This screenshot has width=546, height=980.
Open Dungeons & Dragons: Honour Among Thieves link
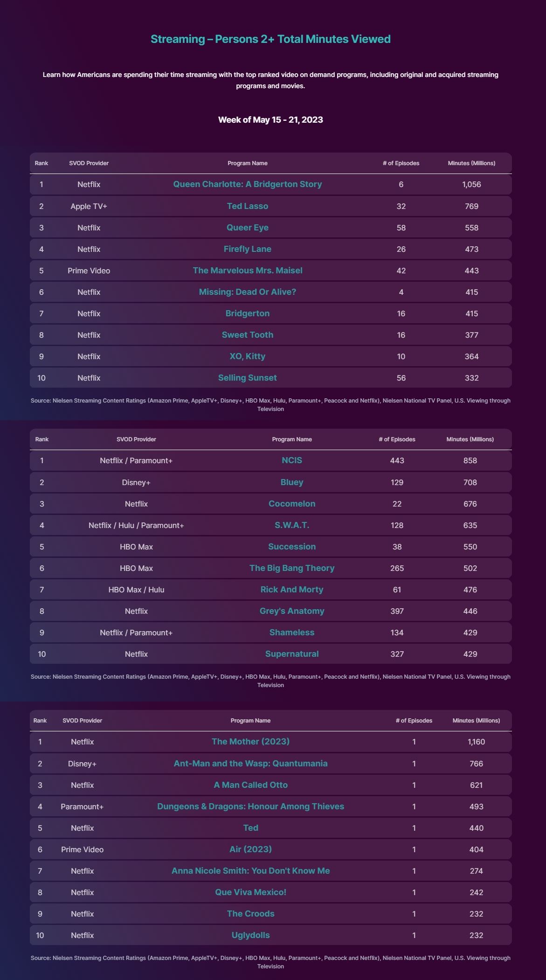pyautogui.click(x=250, y=806)
